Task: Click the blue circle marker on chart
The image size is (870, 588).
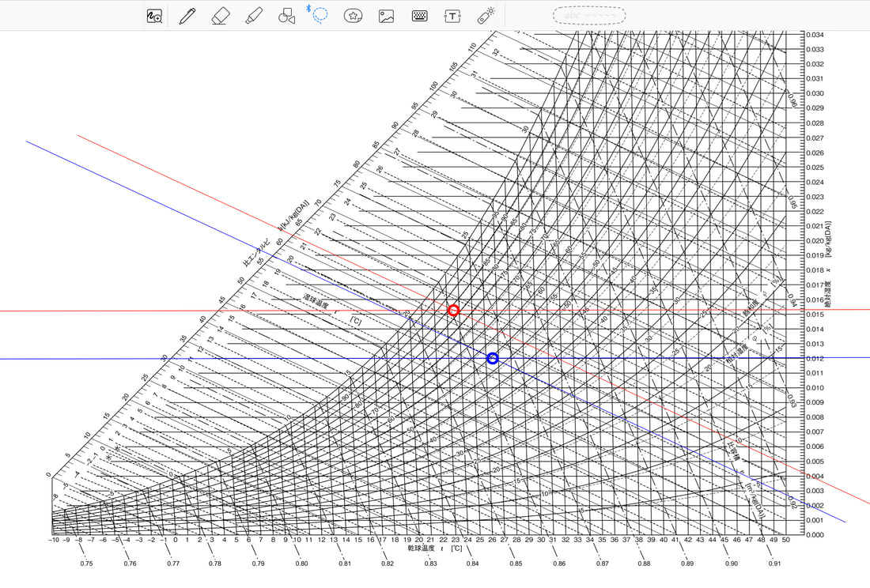Action: [492, 359]
